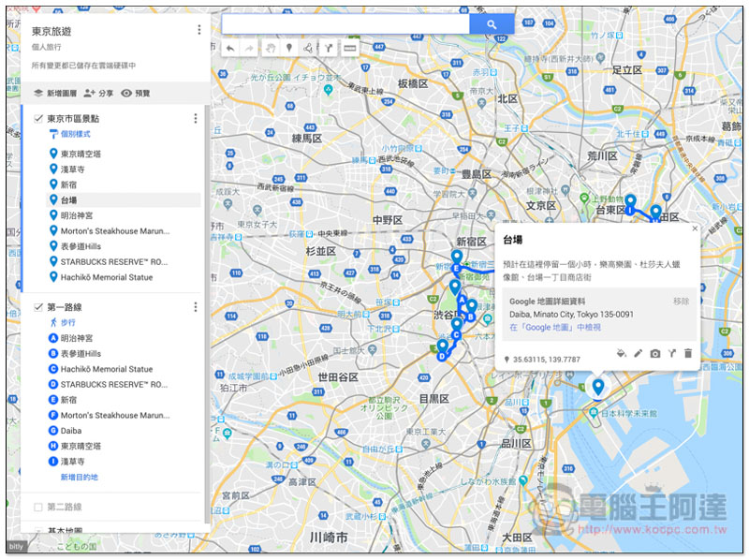Viewport: 749px width, 560px height.
Task: Select the hand pan tool
Action: pyautogui.click(x=271, y=48)
